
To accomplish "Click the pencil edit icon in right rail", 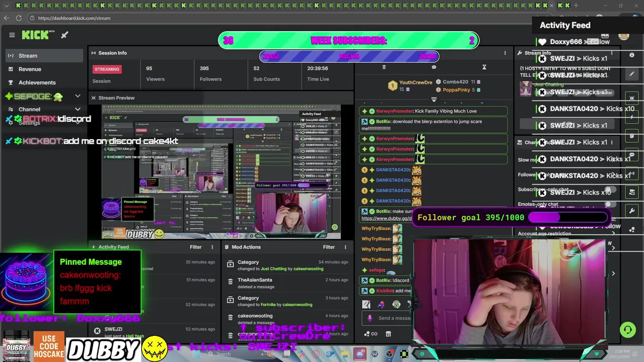I will pos(632,74).
